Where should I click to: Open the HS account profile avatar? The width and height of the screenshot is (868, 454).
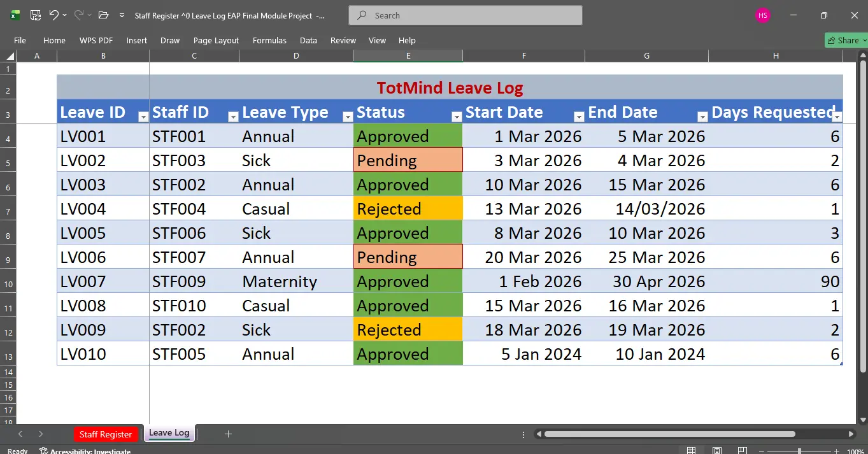(762, 15)
